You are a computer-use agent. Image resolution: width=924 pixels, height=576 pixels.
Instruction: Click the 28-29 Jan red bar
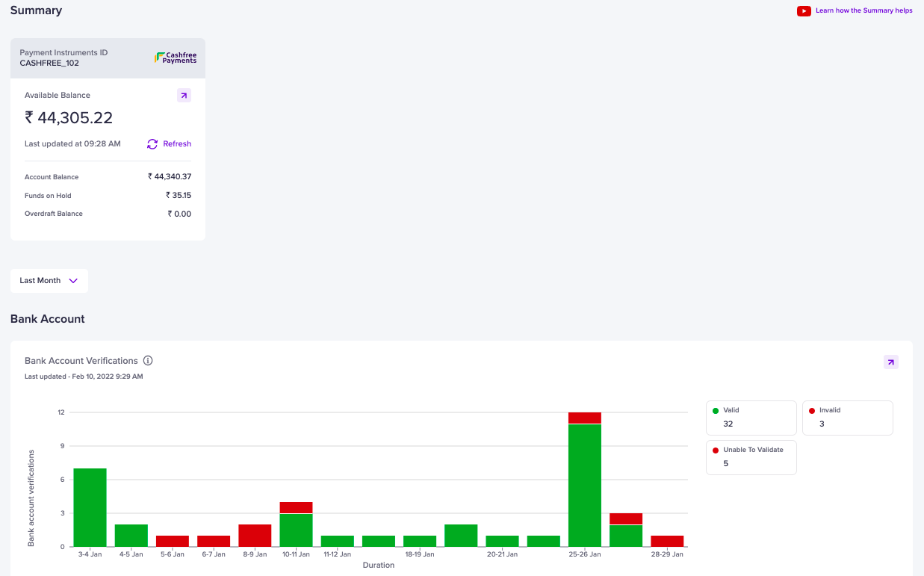pos(667,541)
